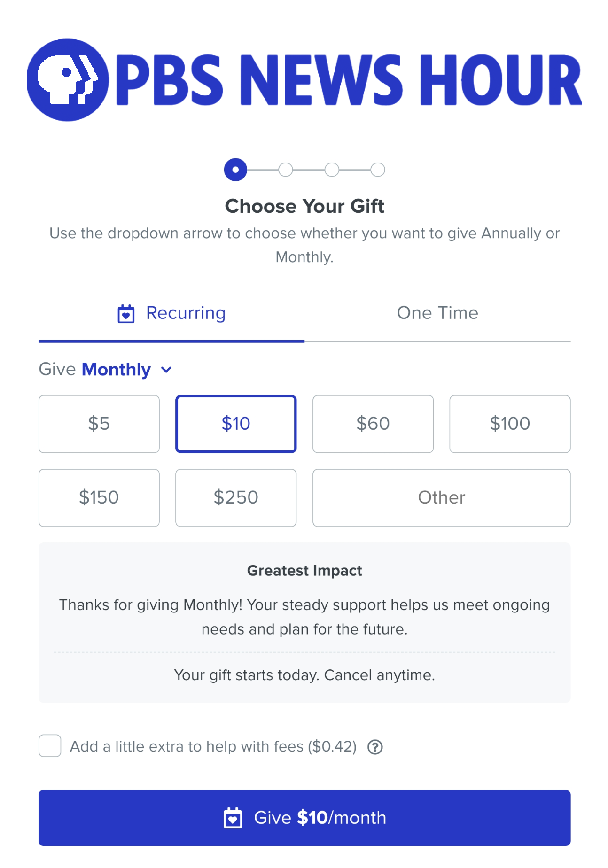This screenshot has height=868, width=608.
Task: Click the PBS head logo icon
Action: click(x=68, y=80)
